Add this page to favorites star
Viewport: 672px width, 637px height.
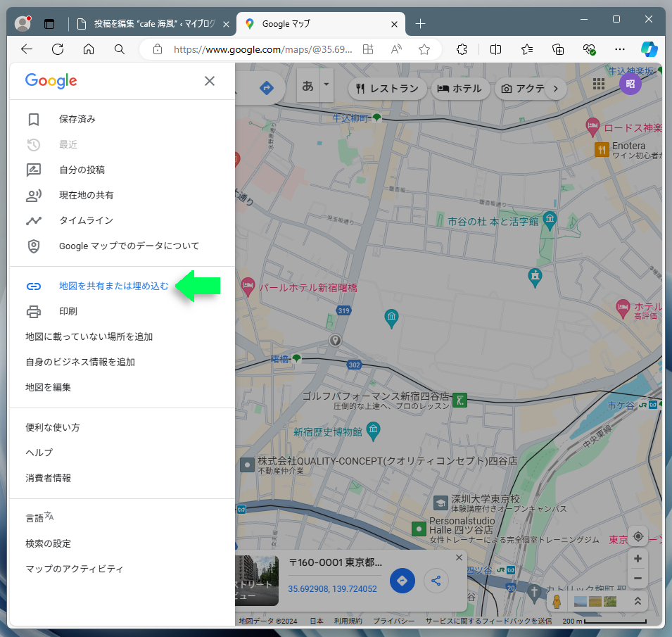[424, 50]
